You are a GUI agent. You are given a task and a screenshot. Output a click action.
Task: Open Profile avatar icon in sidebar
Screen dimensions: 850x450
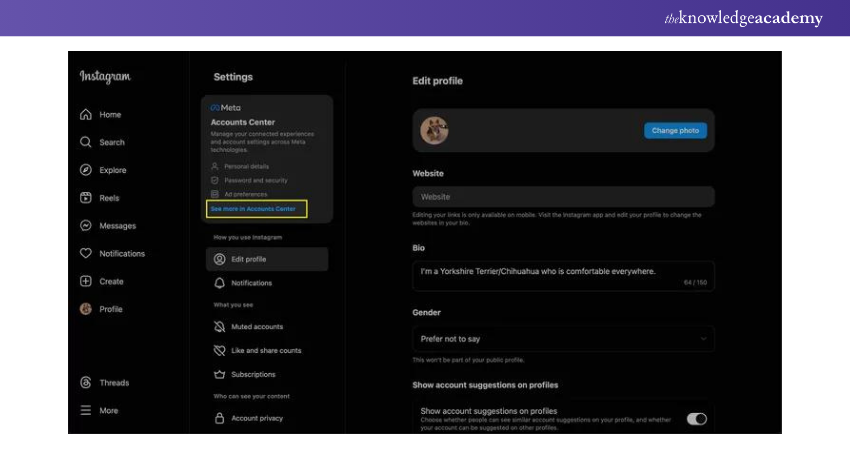[x=86, y=309]
